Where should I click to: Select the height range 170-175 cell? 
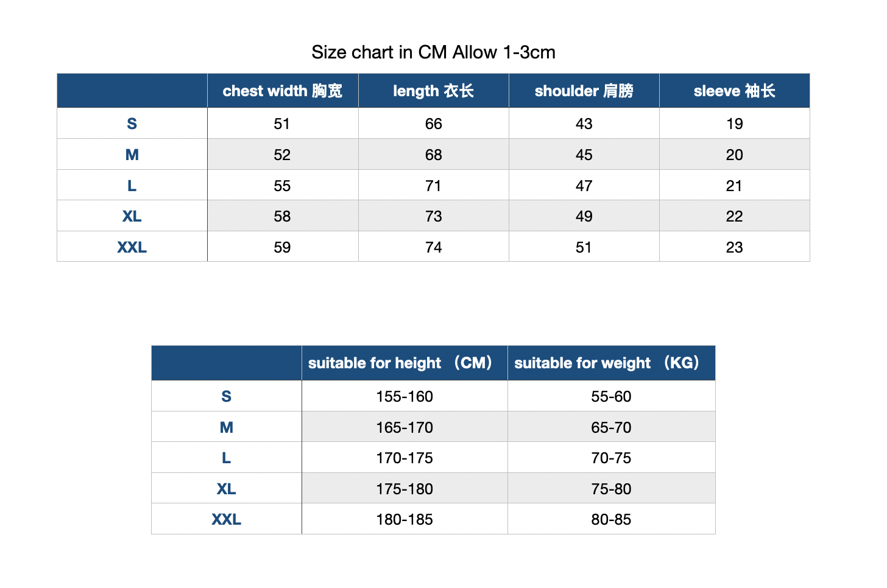(405, 458)
